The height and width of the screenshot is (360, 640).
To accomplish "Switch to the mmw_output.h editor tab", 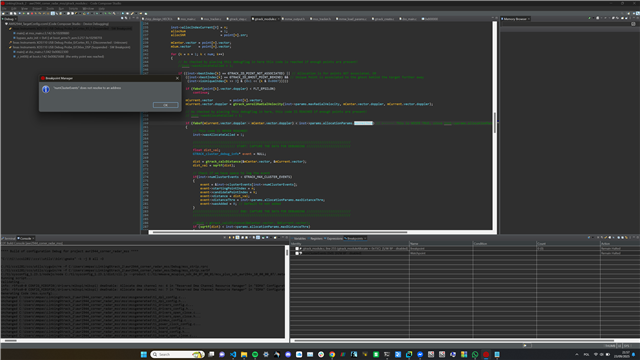I will [294, 19].
